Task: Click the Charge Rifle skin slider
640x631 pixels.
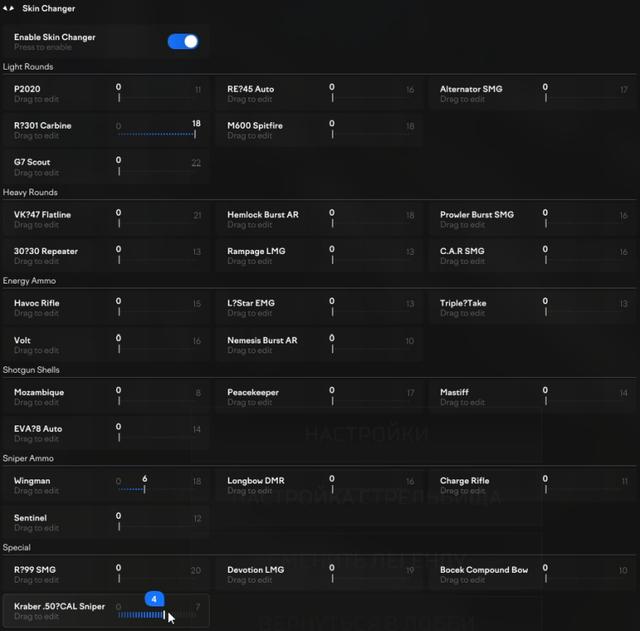Action: coord(585,490)
